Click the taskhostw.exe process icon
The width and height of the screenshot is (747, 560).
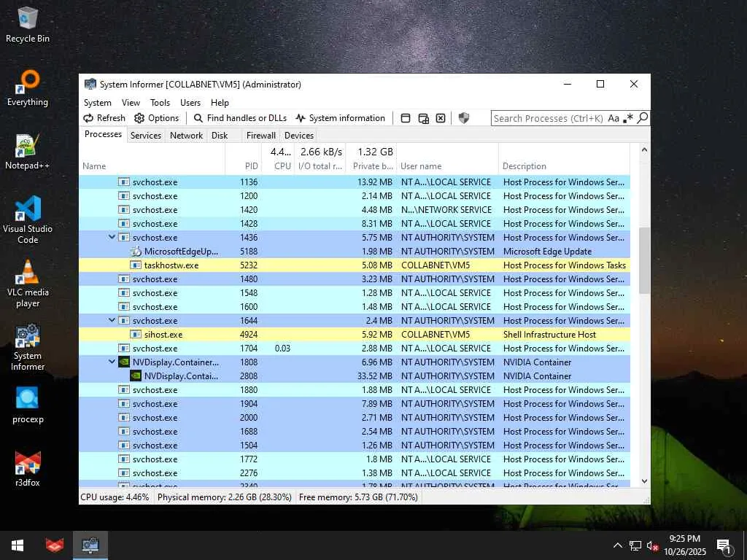(136, 265)
